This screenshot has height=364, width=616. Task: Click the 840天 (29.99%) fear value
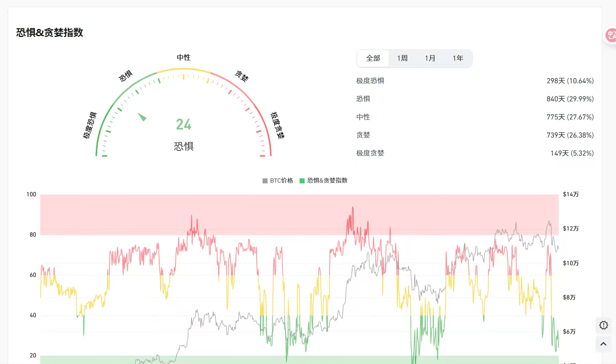point(570,99)
